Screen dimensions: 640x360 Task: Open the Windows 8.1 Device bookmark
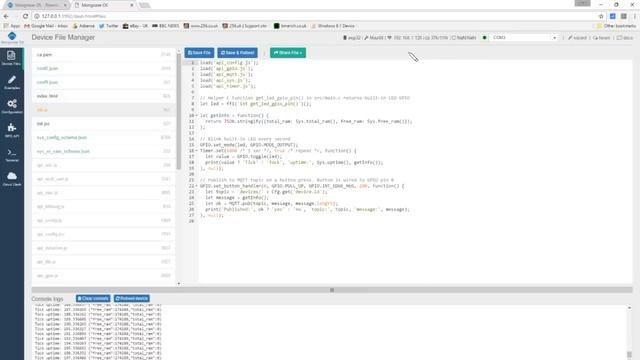(333, 26)
